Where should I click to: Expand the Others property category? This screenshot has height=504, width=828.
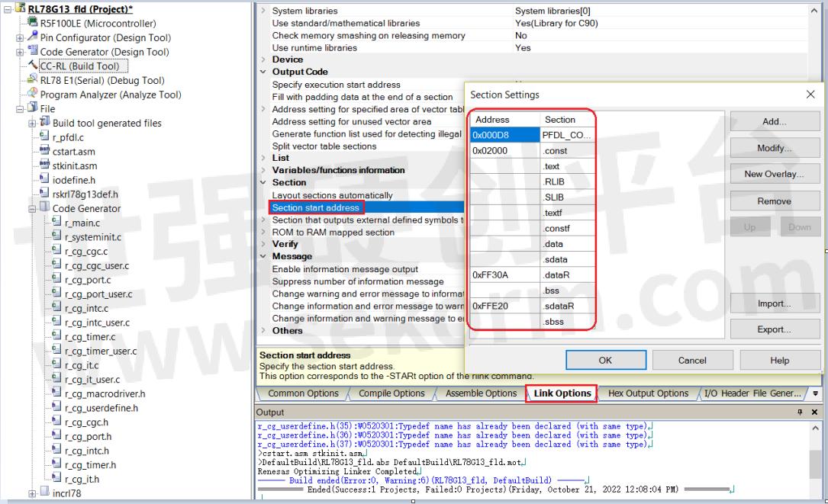(263, 331)
